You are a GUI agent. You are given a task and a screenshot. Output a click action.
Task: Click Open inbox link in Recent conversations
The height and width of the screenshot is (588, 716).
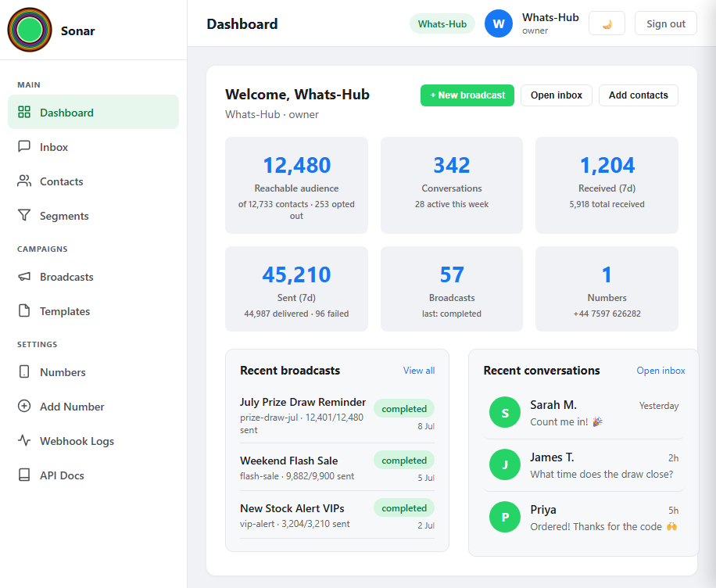click(661, 371)
